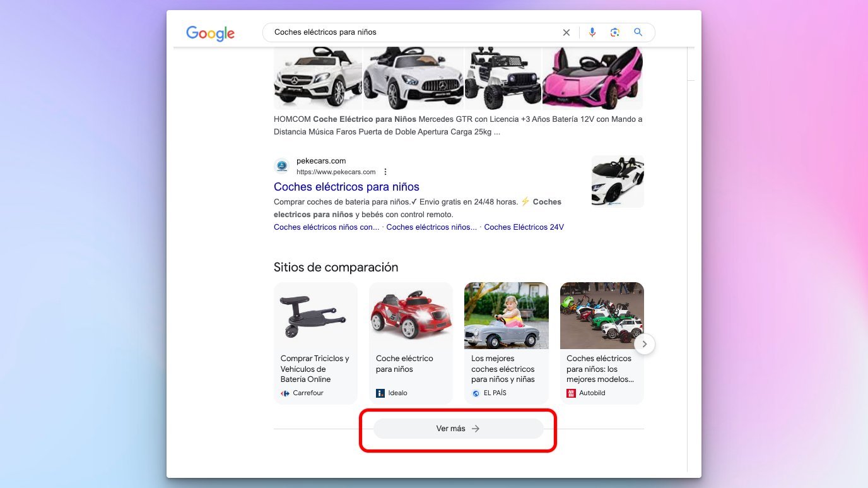This screenshot has width=868, height=488.
Task: Click the 'HOMCOM Coche Eléctrico para Niños' description text
Action: 458,126
